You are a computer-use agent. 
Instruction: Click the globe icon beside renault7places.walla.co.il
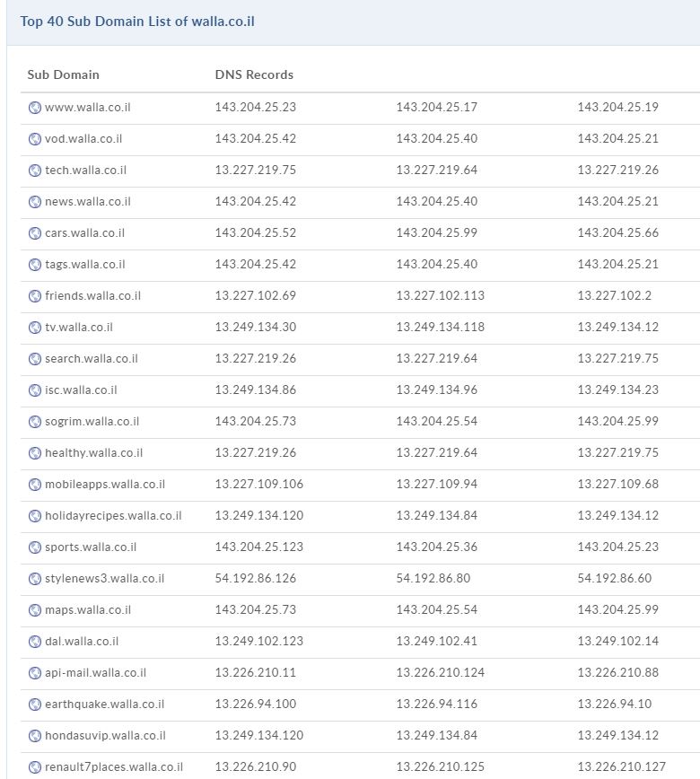[35, 767]
